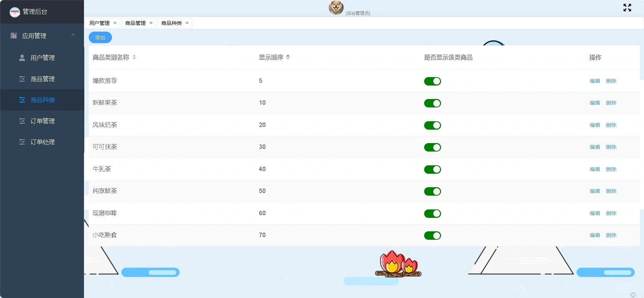The width and height of the screenshot is (644, 298).
Task: Open 订单管理 in the sidebar
Action: click(42, 121)
